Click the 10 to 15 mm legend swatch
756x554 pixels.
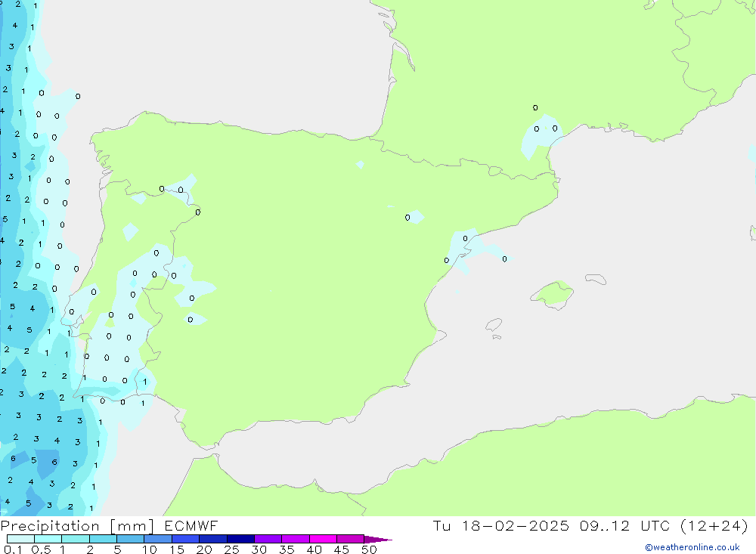(158, 539)
